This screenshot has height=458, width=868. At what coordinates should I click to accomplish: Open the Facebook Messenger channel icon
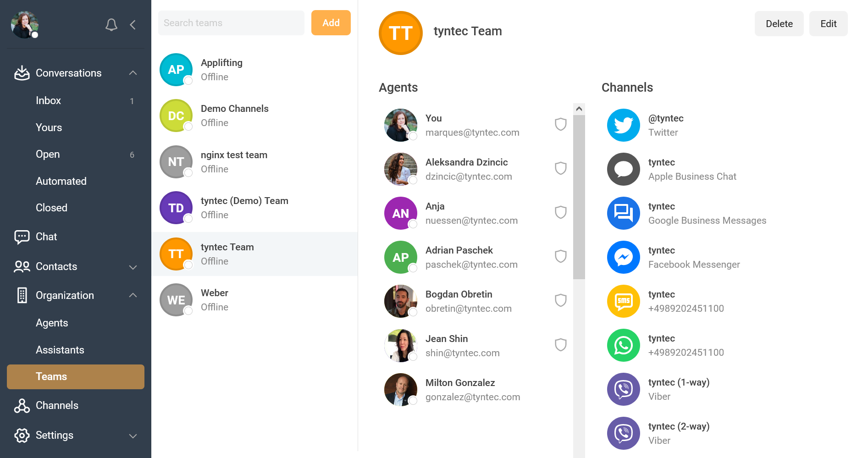624,257
